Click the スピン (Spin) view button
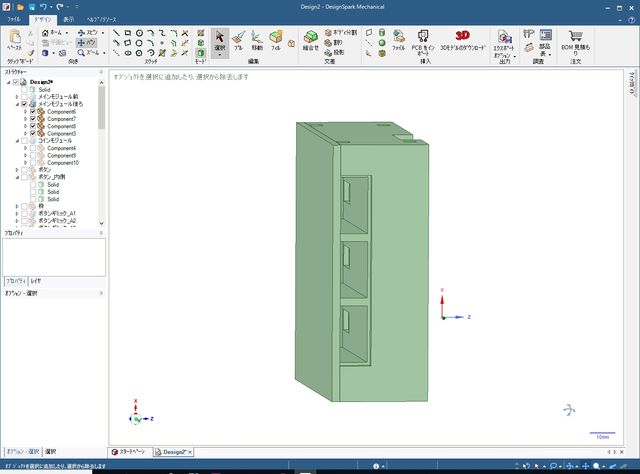This screenshot has width=640, height=474. point(88,33)
